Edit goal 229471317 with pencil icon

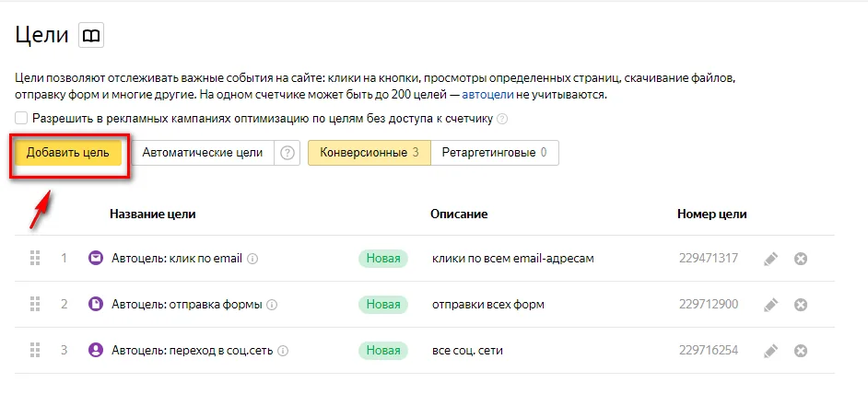click(770, 259)
